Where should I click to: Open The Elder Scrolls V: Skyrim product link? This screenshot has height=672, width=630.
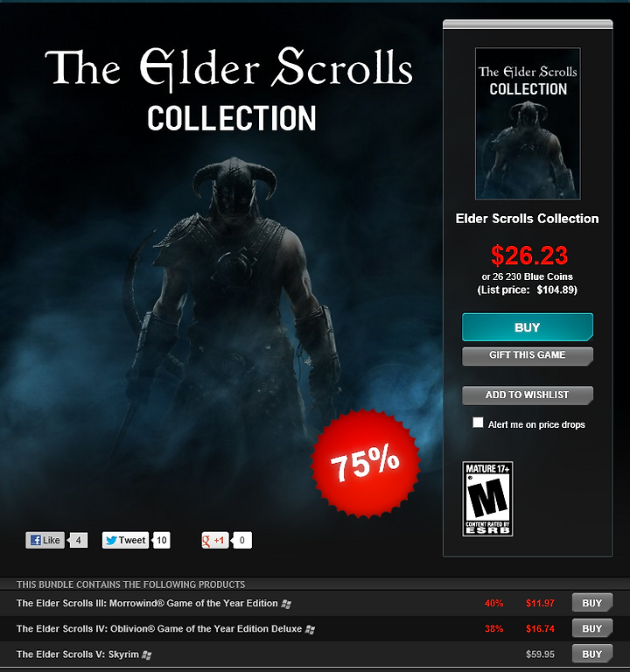tap(78, 654)
